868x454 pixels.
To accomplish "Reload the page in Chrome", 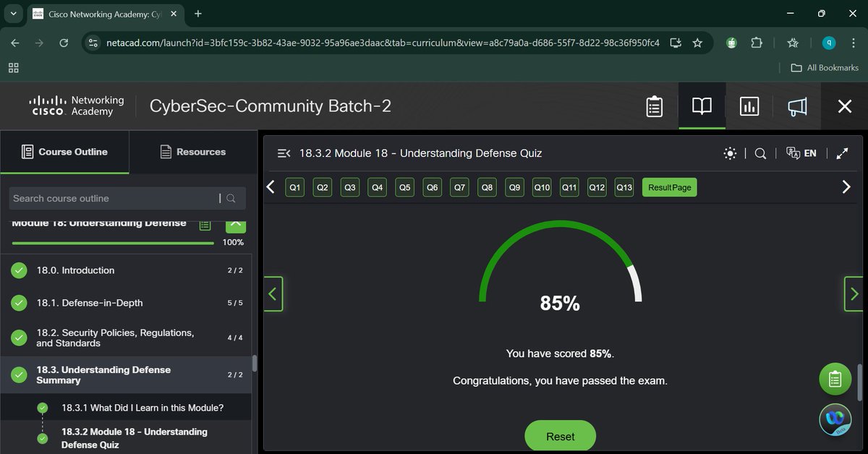I will tap(64, 43).
